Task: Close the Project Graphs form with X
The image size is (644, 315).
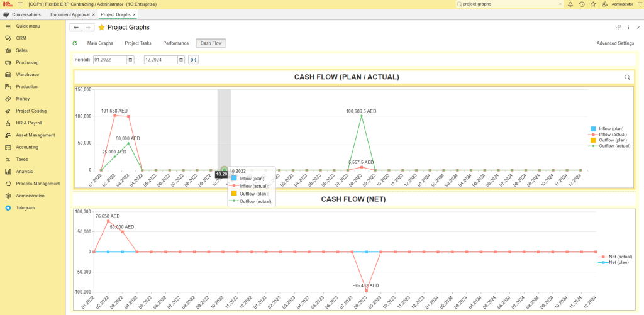Action: 638,28
